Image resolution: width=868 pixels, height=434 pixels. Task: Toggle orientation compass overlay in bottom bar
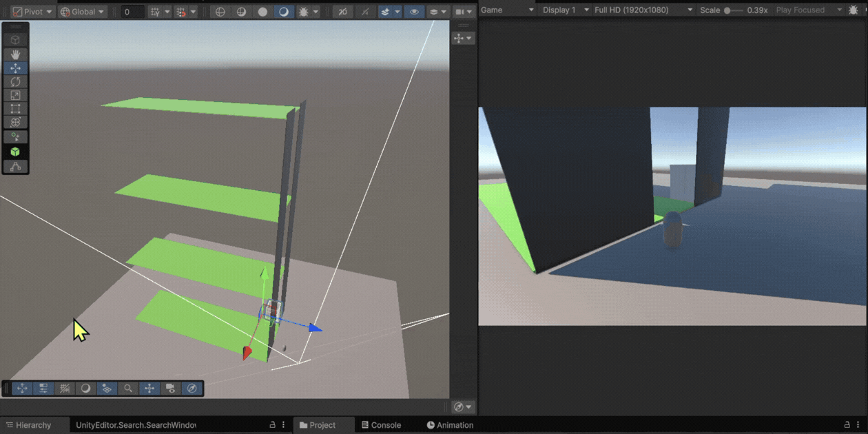192,389
